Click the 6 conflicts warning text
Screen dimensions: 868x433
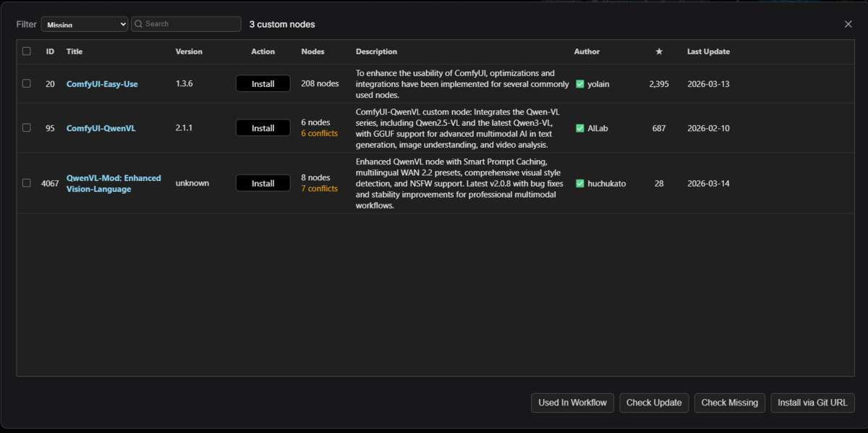pyautogui.click(x=319, y=133)
